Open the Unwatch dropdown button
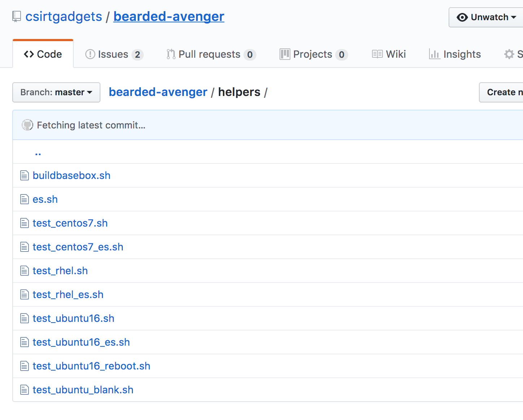 (486, 17)
